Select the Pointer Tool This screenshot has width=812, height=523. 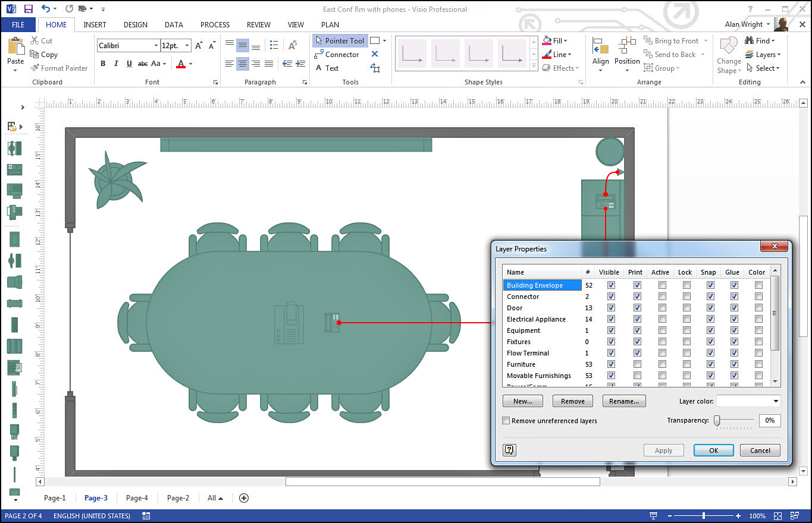(340, 40)
